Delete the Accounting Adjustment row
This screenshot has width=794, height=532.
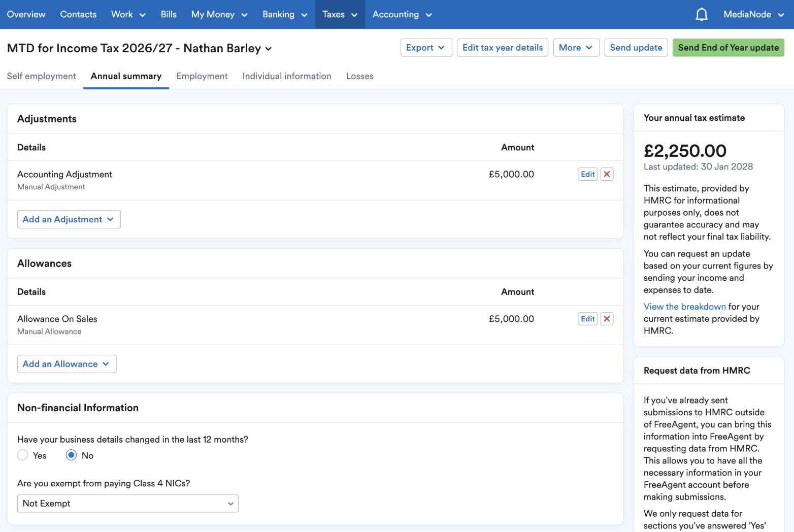click(x=607, y=174)
